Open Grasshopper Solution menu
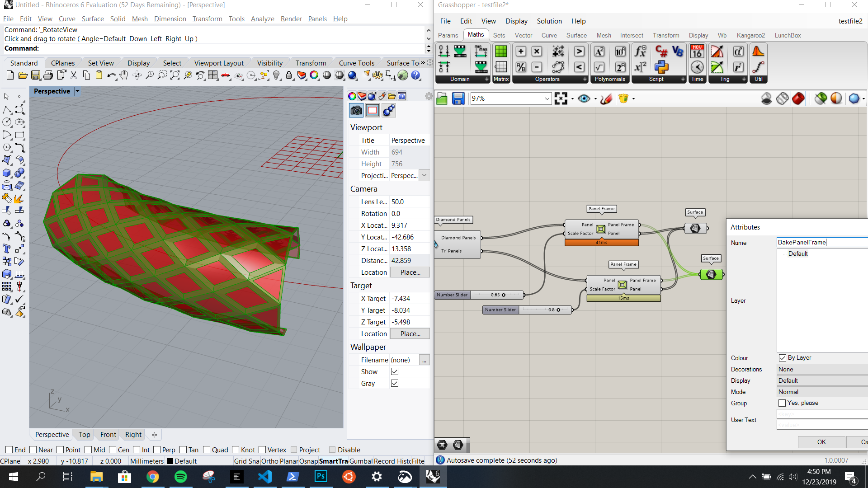This screenshot has height=488, width=868. pyautogui.click(x=549, y=21)
